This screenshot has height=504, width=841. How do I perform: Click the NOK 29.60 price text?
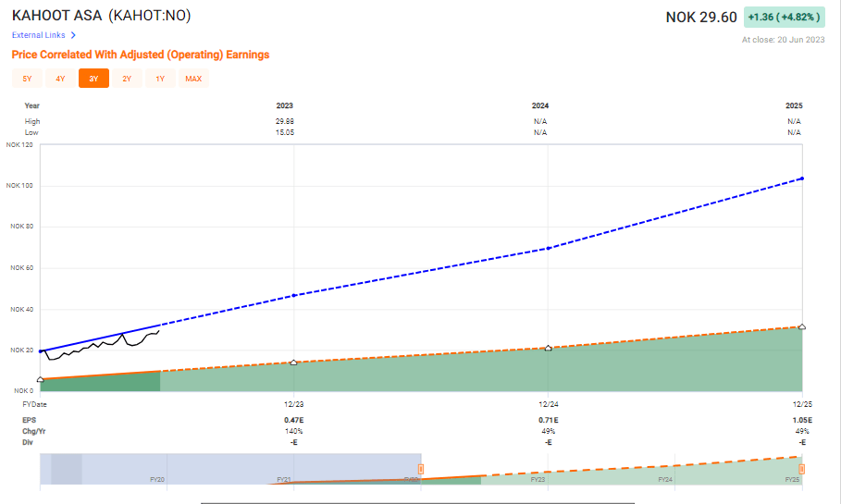(x=701, y=18)
